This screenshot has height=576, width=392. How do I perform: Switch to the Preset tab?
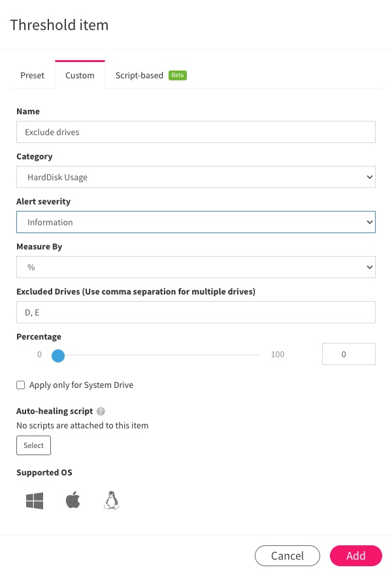(32, 75)
